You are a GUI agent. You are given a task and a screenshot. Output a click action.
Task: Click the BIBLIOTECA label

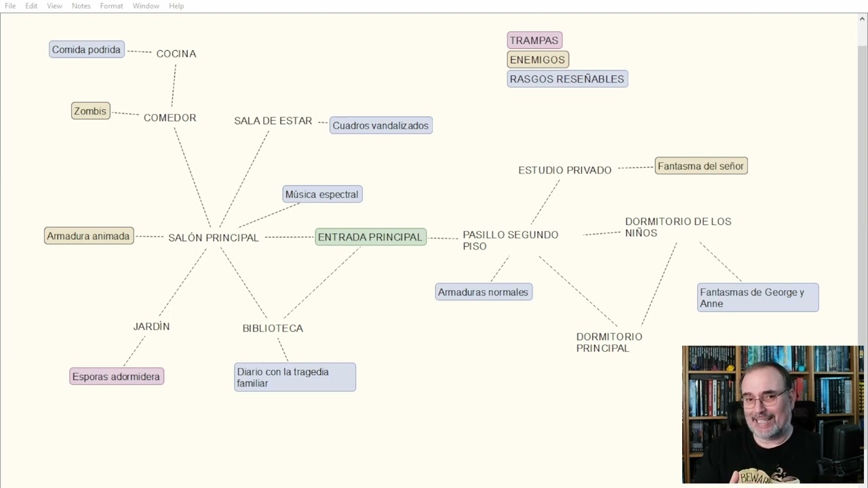[273, 328]
